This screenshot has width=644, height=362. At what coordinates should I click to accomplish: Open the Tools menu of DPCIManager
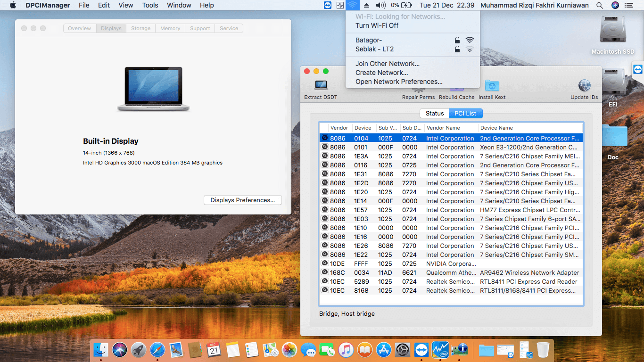pyautogui.click(x=149, y=5)
